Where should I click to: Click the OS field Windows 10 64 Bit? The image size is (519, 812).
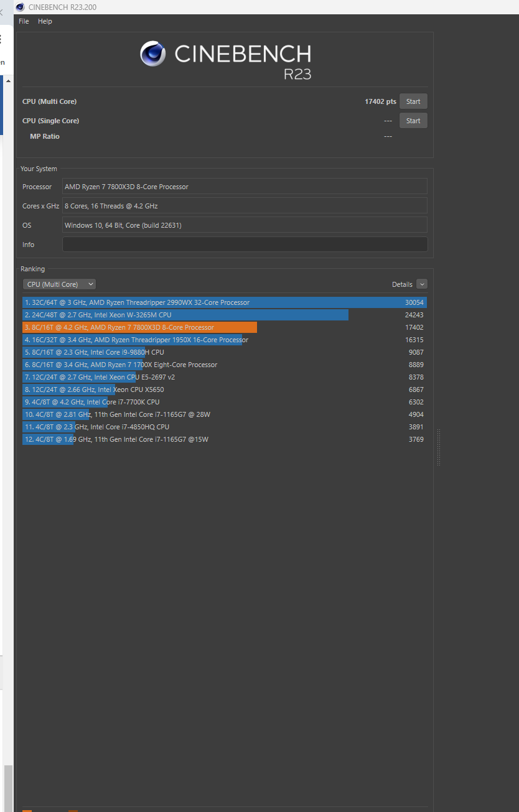point(245,225)
